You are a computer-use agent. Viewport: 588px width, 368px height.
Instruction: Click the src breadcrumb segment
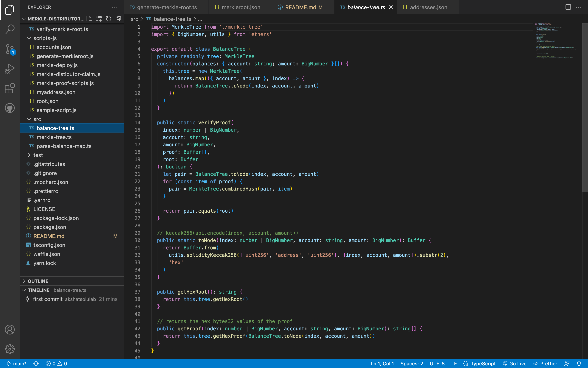point(134,19)
